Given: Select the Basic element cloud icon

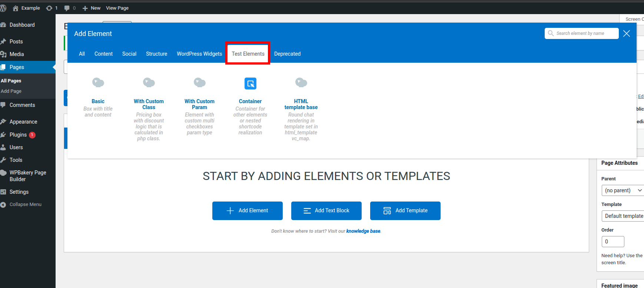Looking at the screenshot, I should click(x=98, y=82).
